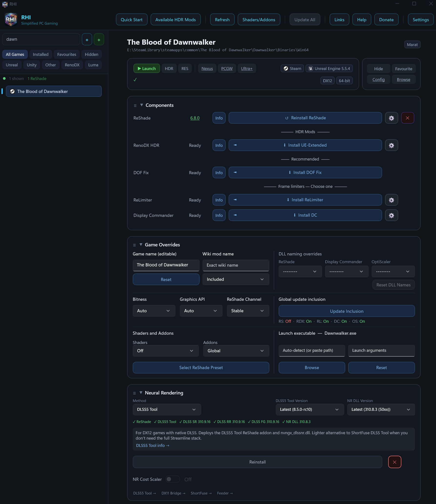Open Display Commander gear settings

(391, 215)
